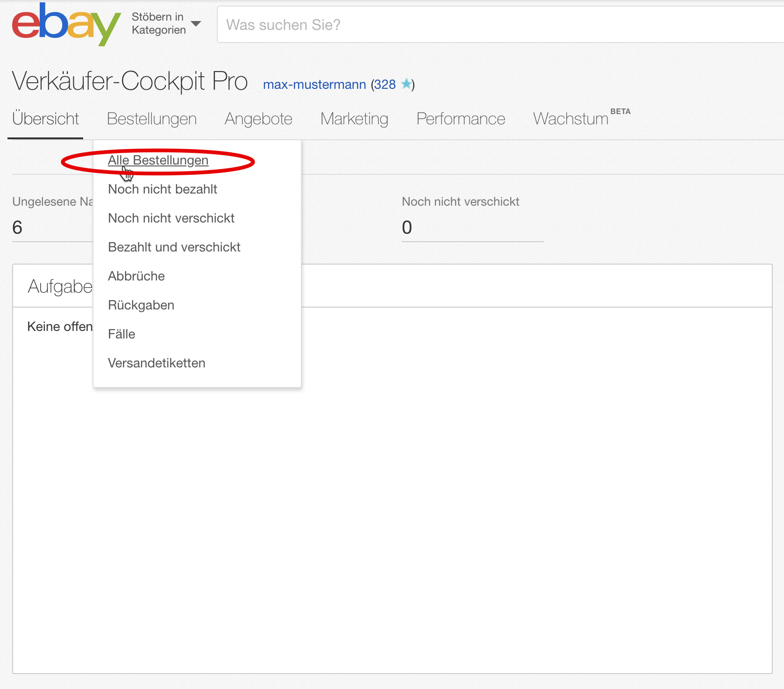The image size is (784, 689).
Task: Open the max-mustermann profile link
Action: pyautogui.click(x=314, y=85)
